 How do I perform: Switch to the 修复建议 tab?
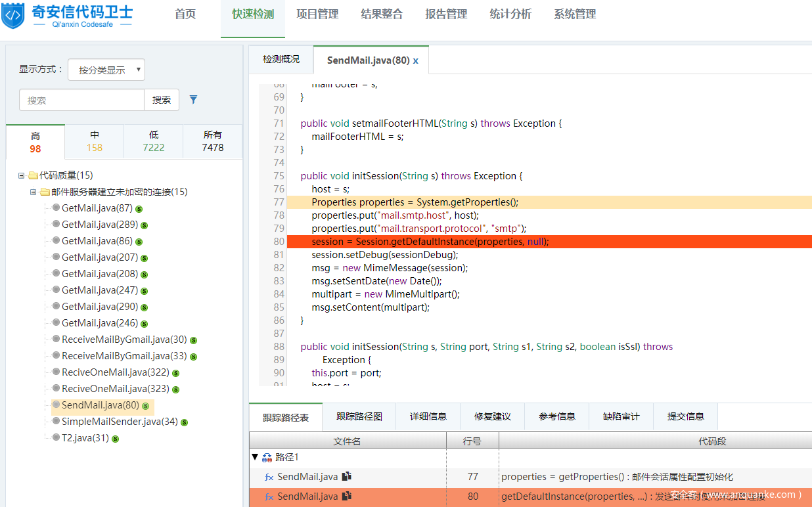(x=492, y=416)
